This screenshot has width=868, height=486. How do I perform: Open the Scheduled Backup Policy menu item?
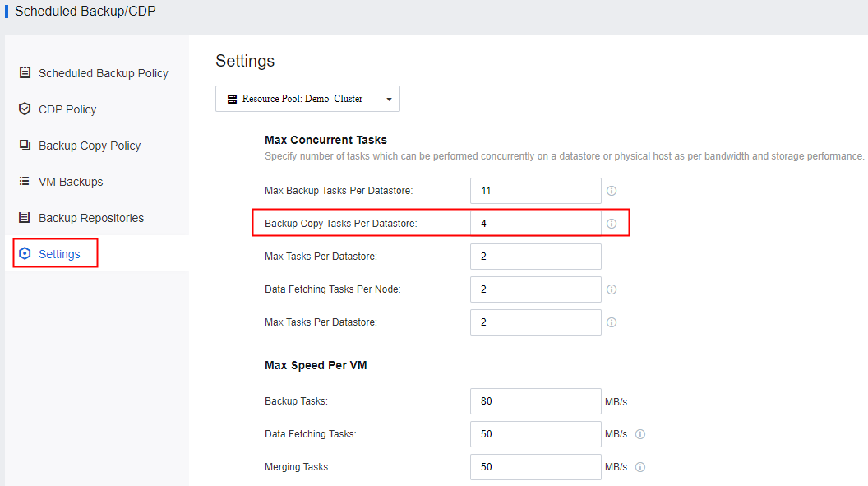[x=103, y=73]
